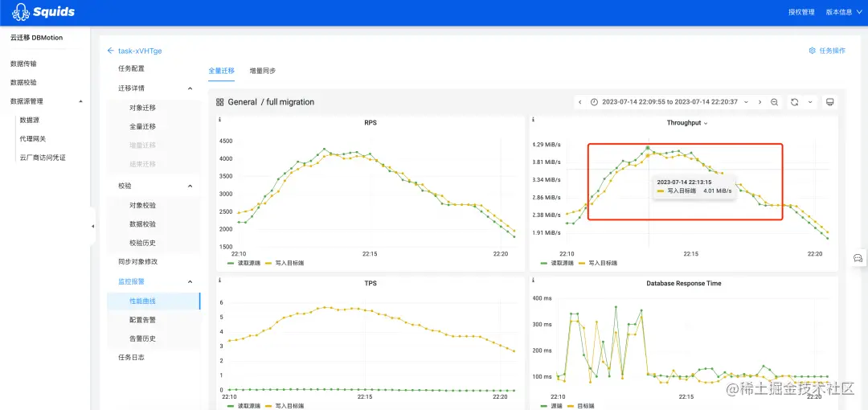Switch to 增量同步 tab
This screenshot has height=410, width=868.
[262, 71]
